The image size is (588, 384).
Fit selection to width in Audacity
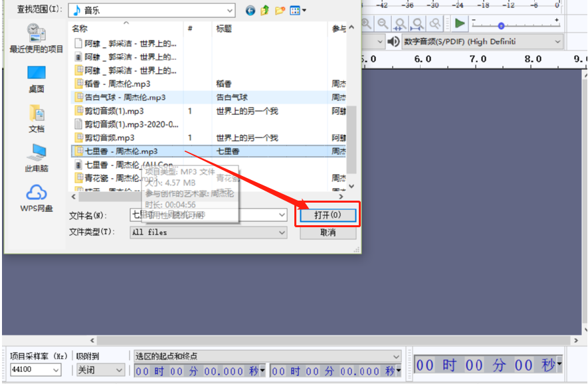pos(400,24)
